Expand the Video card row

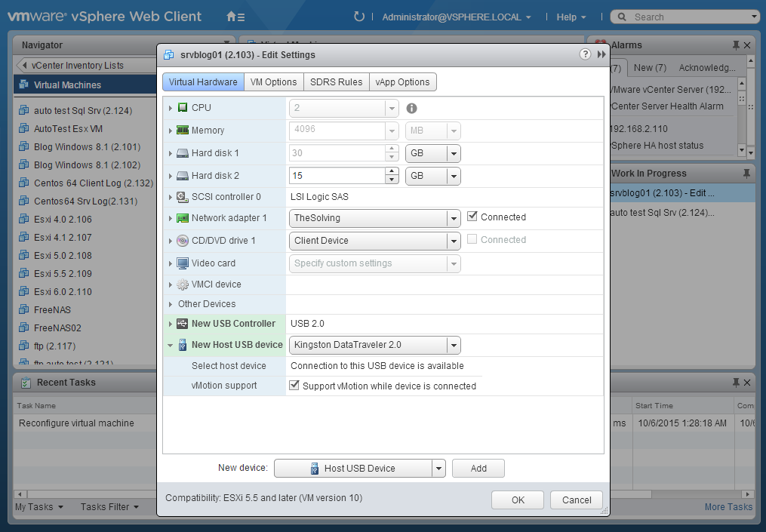[170, 263]
